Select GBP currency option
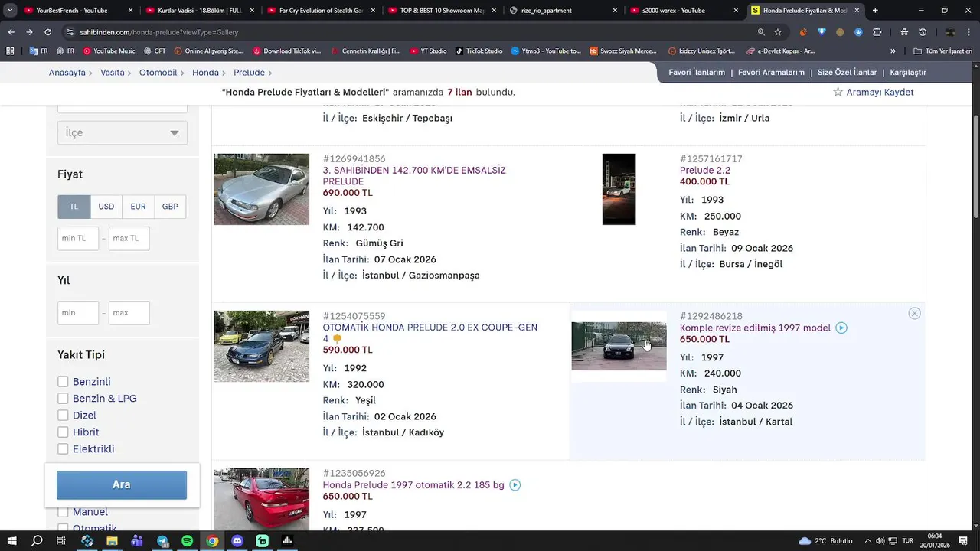This screenshot has width=980, height=551. point(170,207)
